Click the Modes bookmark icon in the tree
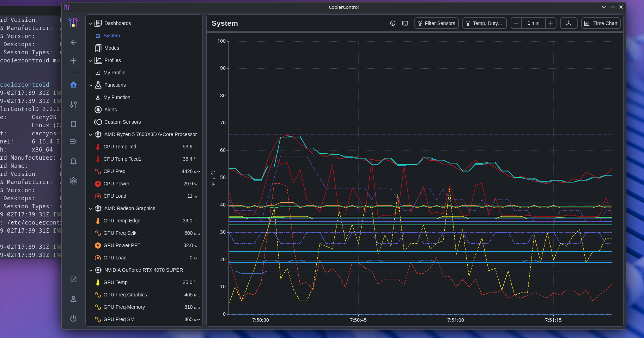 point(98,48)
